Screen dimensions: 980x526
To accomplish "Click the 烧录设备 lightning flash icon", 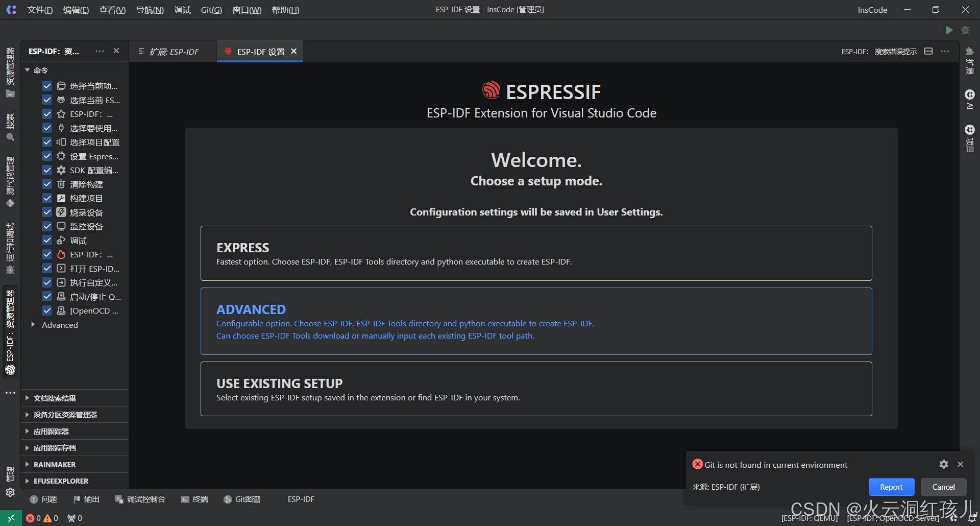I will click(61, 212).
